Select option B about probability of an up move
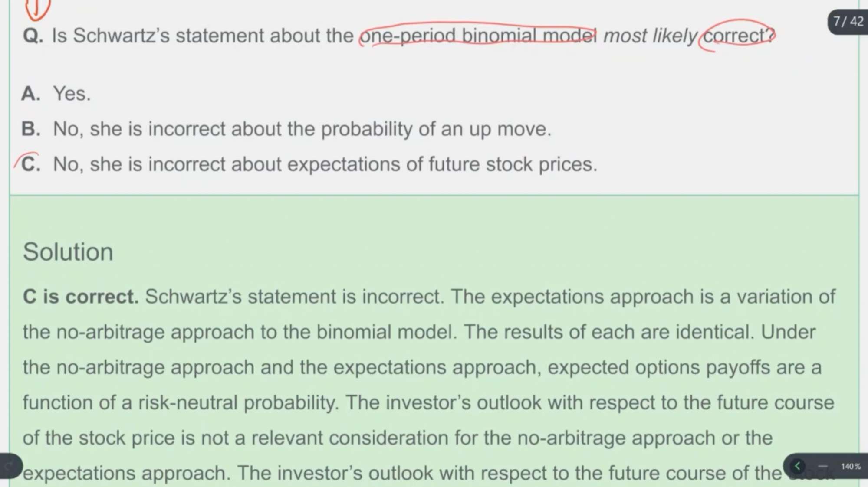This screenshot has height=487, width=868. pyautogui.click(x=286, y=129)
